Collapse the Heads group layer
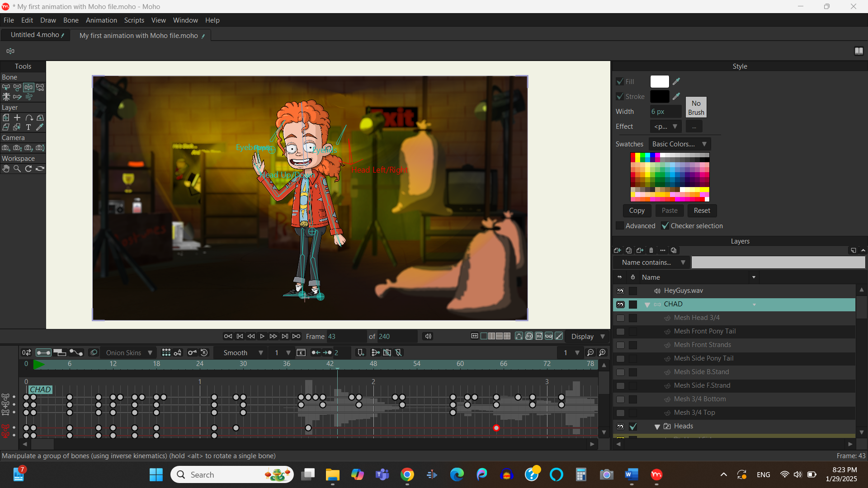 pyautogui.click(x=657, y=427)
